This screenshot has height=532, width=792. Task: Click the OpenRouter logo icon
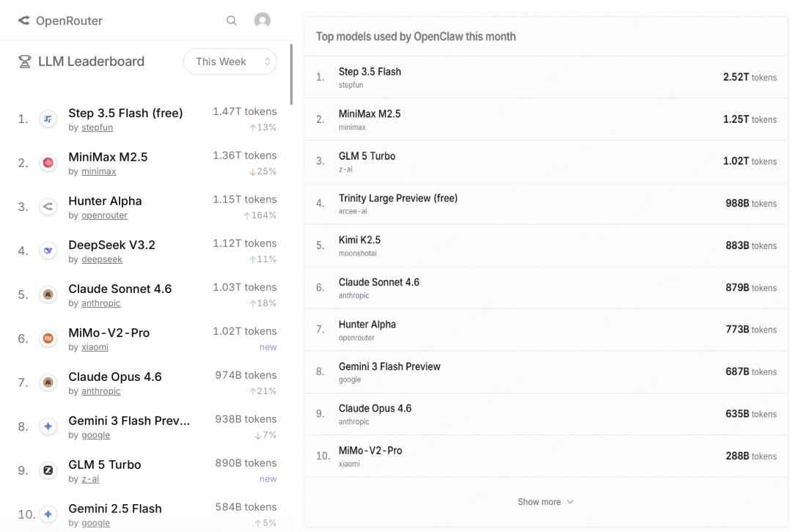[24, 21]
